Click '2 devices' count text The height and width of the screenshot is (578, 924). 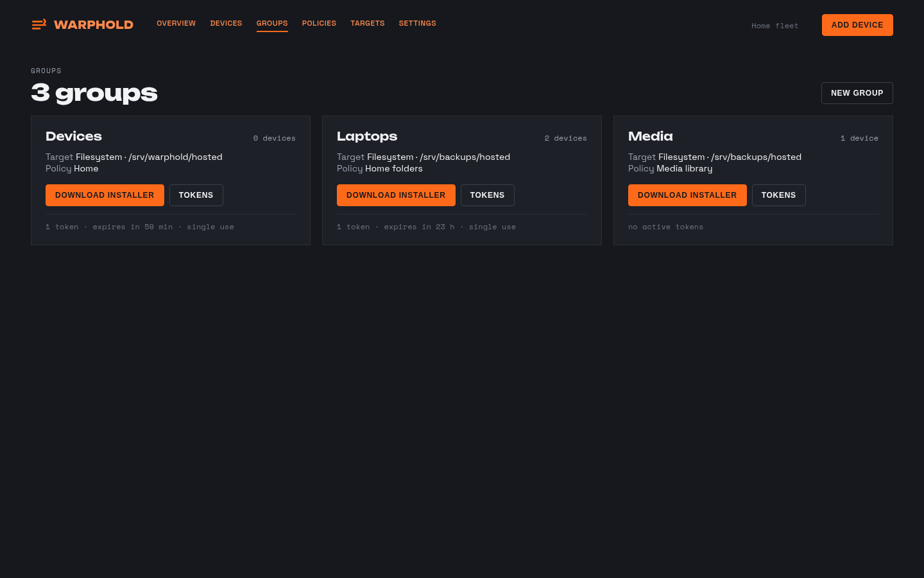(x=566, y=138)
